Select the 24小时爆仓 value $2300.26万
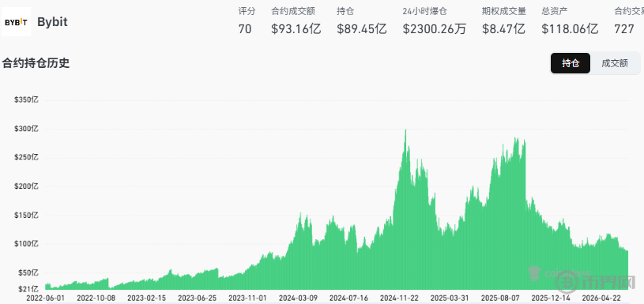 (x=434, y=29)
